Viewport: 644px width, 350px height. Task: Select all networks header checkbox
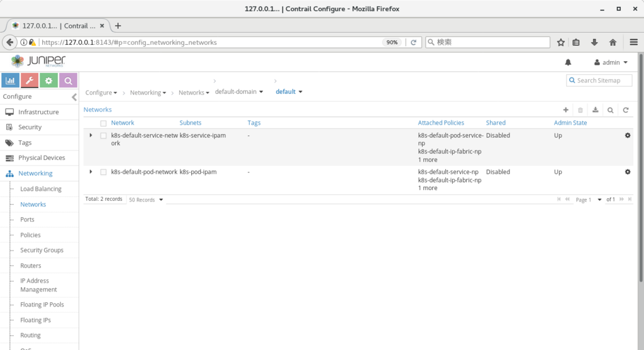pyautogui.click(x=104, y=123)
